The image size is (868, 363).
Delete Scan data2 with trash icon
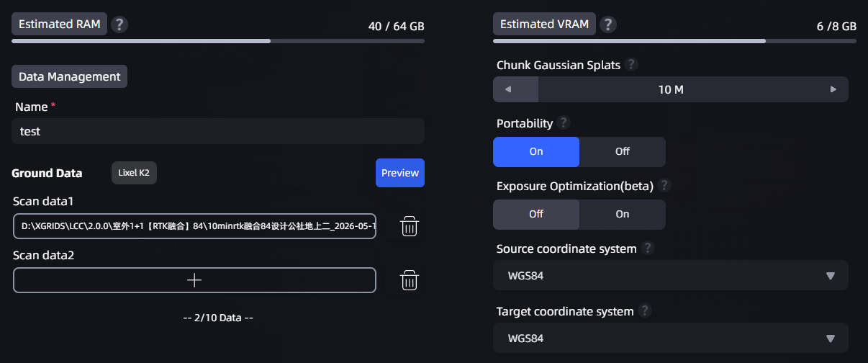coord(410,280)
